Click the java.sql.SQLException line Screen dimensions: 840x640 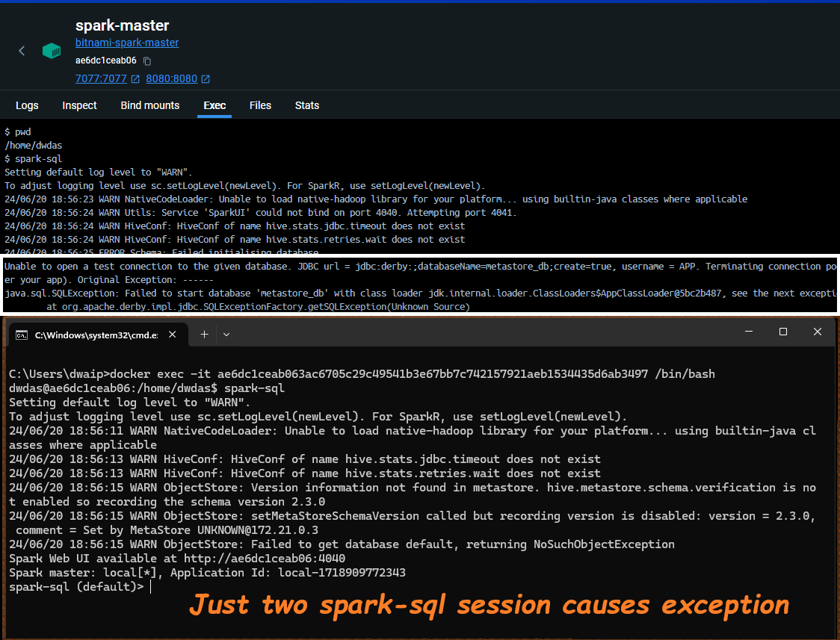[420, 293]
